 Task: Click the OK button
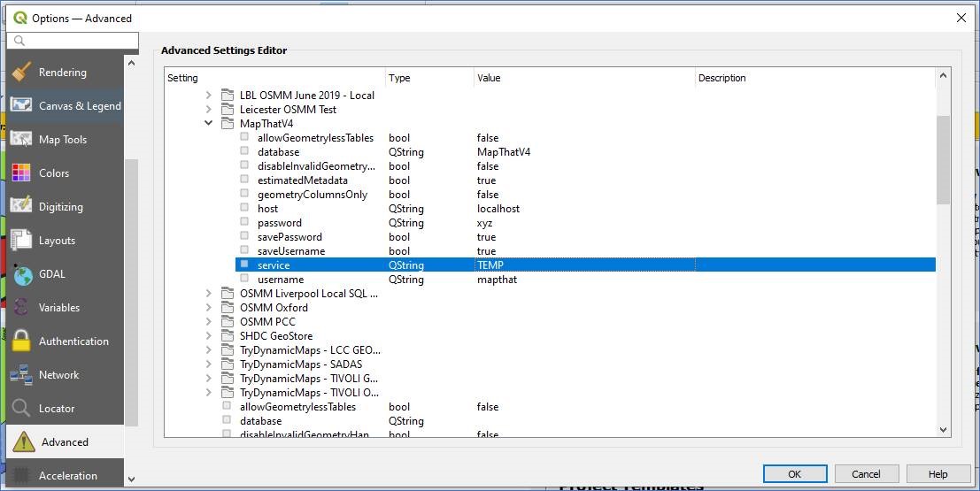pos(795,474)
